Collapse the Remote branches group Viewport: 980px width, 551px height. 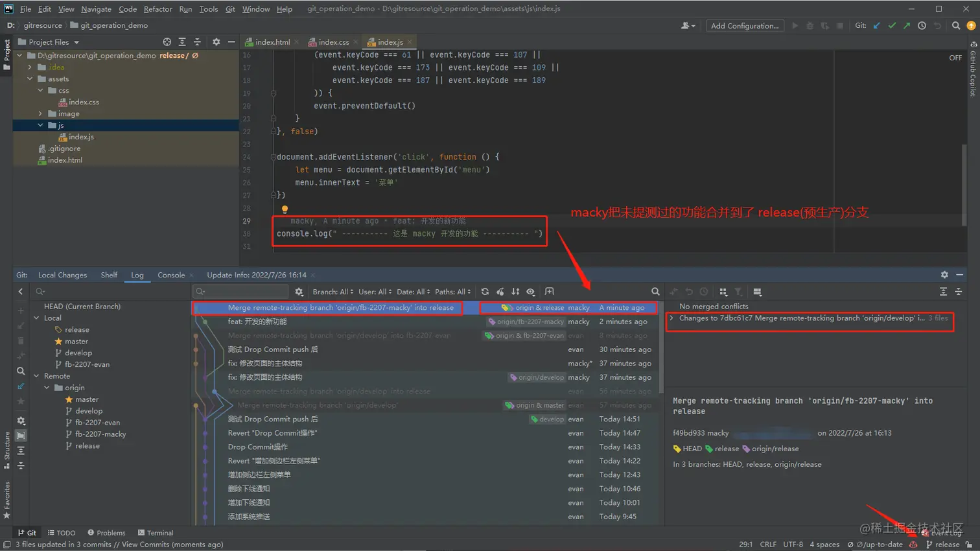(x=36, y=377)
